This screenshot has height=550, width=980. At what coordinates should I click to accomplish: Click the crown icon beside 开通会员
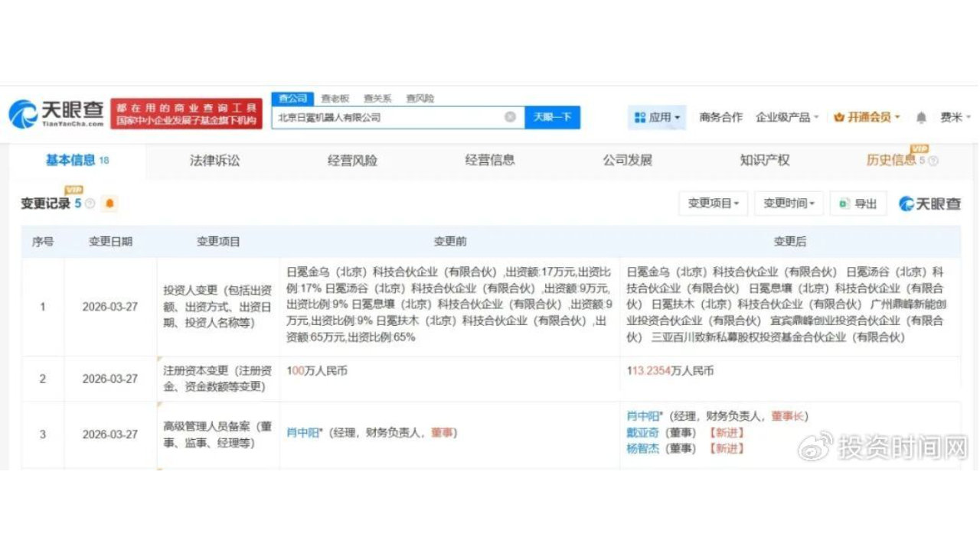pos(839,116)
